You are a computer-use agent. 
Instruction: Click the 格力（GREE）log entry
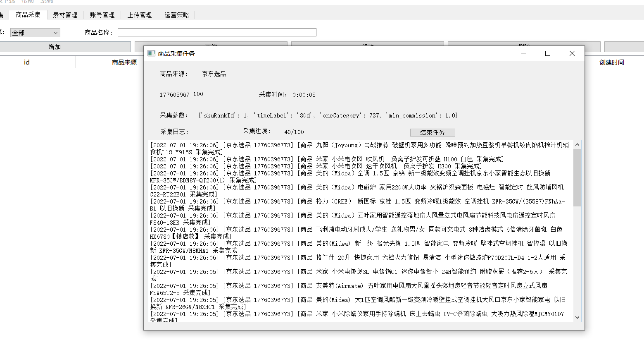pyautogui.click(x=358, y=205)
